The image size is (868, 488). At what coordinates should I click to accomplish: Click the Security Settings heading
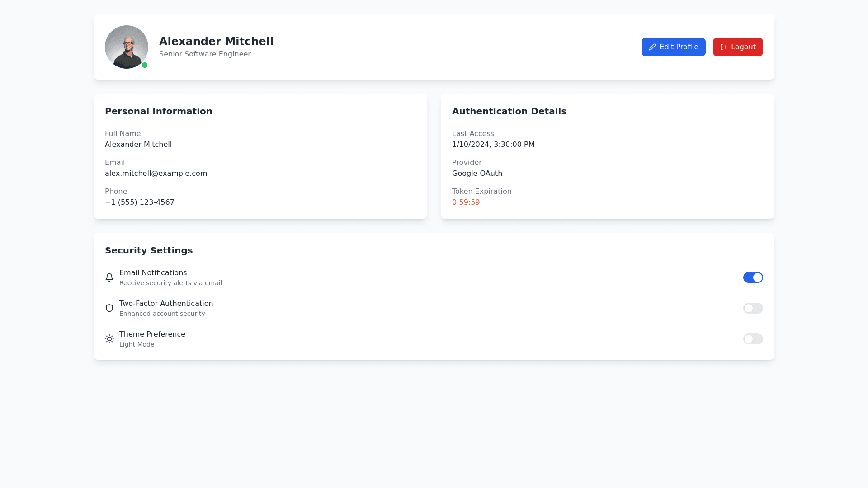coord(149,250)
